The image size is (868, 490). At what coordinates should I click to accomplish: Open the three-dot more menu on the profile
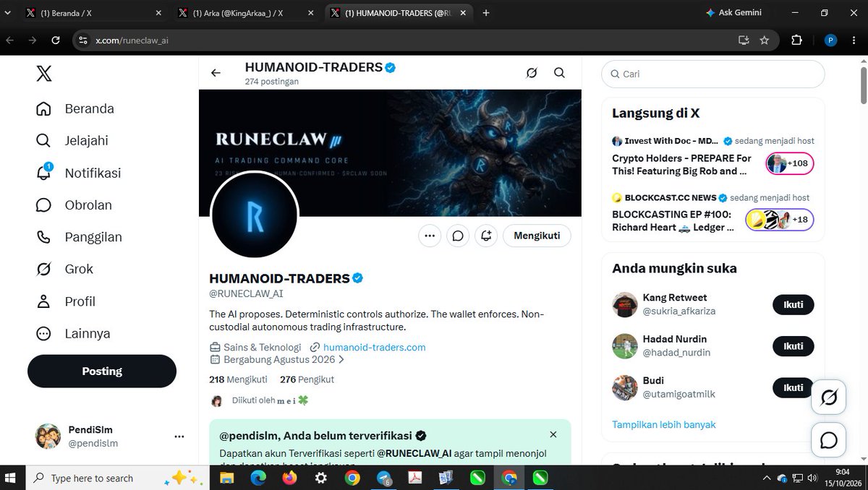click(430, 236)
